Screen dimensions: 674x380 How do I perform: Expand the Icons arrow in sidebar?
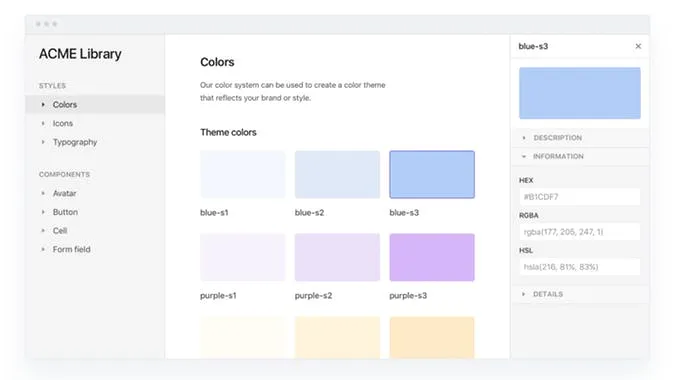pyautogui.click(x=43, y=123)
